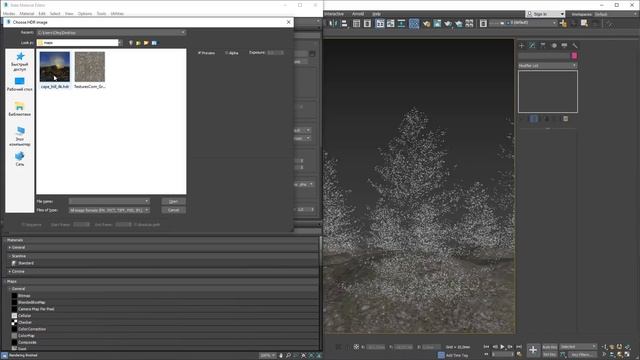Click the Cancel button in file dialog

173,210
